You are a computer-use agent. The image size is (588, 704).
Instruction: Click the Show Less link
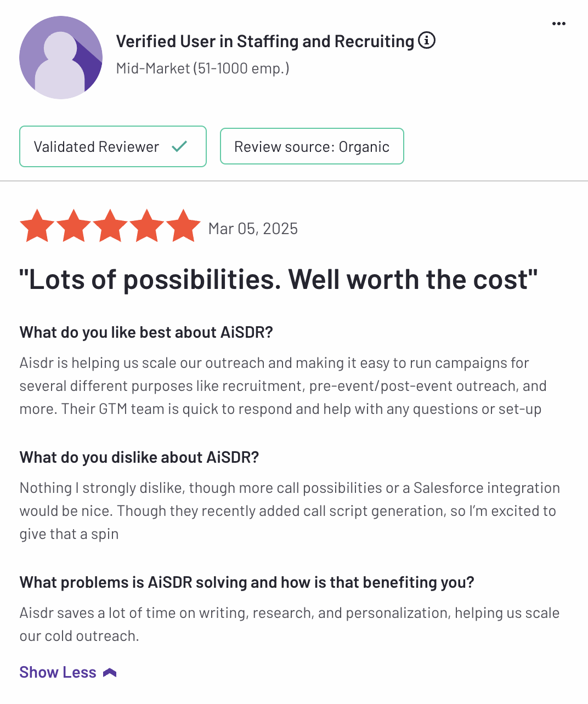pos(58,672)
